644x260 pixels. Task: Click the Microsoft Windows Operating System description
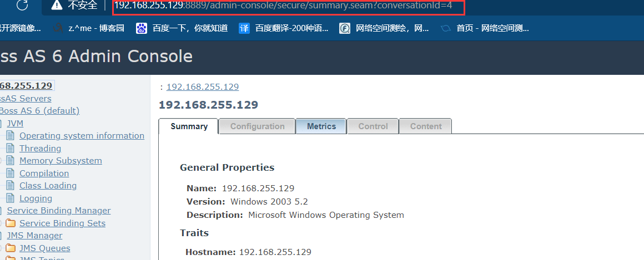326,215
